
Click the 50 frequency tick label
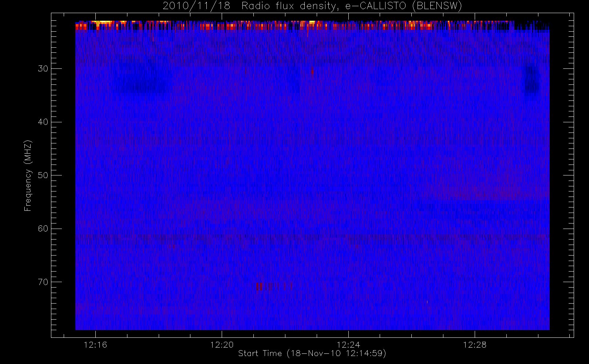click(x=43, y=175)
